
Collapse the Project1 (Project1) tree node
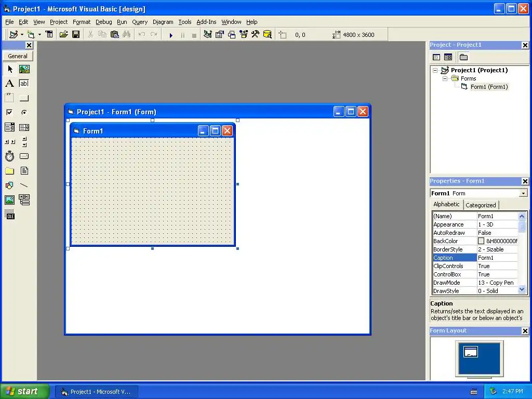(435, 71)
